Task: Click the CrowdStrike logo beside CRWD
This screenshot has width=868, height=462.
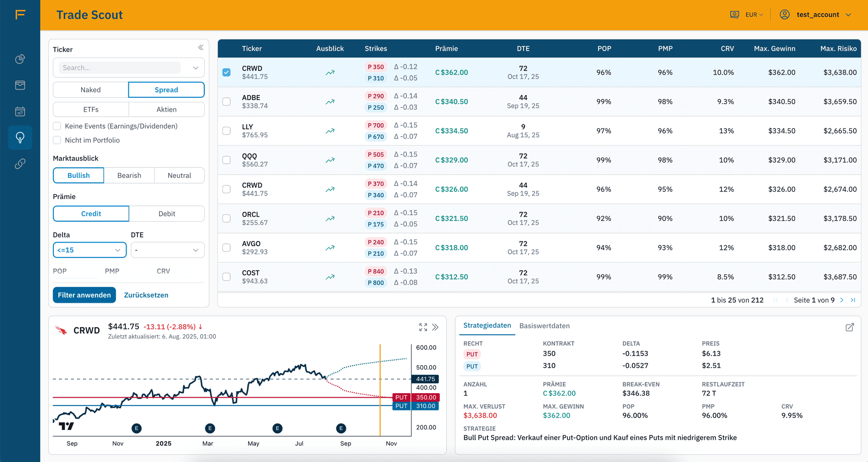Action: click(61, 330)
